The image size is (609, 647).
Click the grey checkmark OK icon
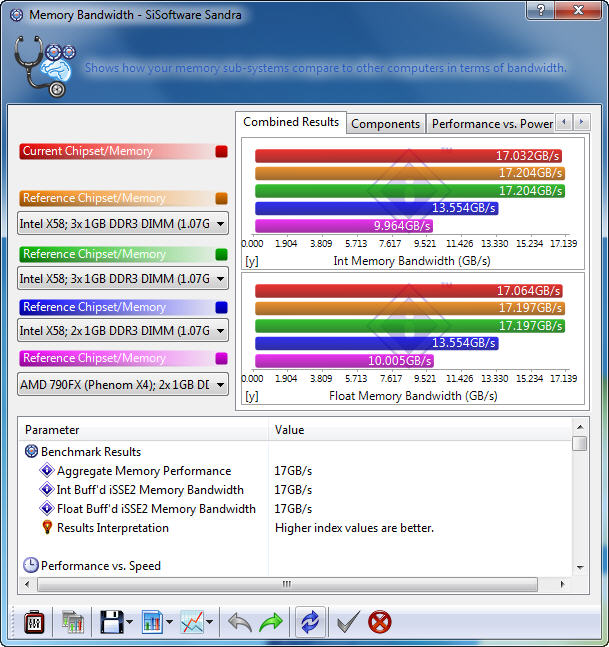coord(348,622)
